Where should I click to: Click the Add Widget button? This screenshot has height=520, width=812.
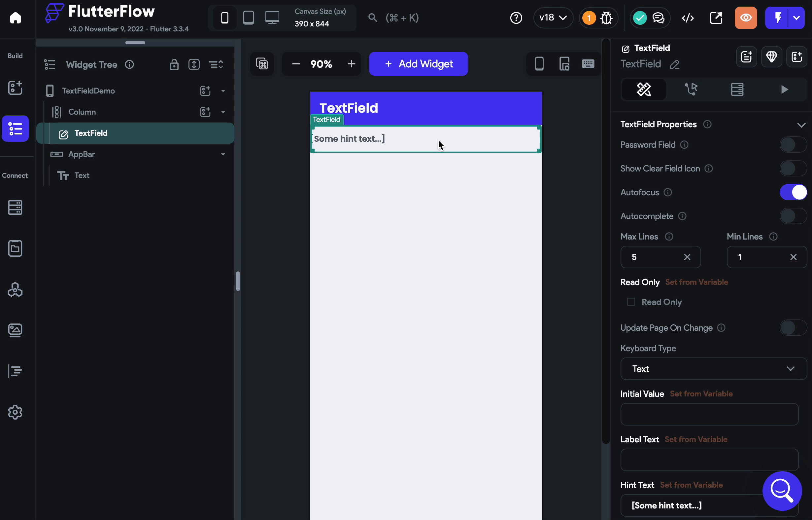[418, 64]
